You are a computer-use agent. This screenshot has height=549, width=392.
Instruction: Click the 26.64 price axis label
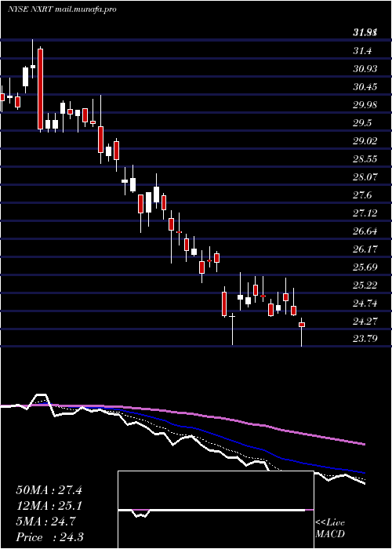coord(365,231)
